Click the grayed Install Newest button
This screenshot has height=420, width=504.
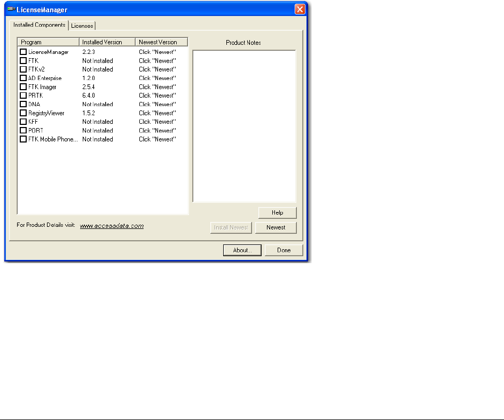231,227
